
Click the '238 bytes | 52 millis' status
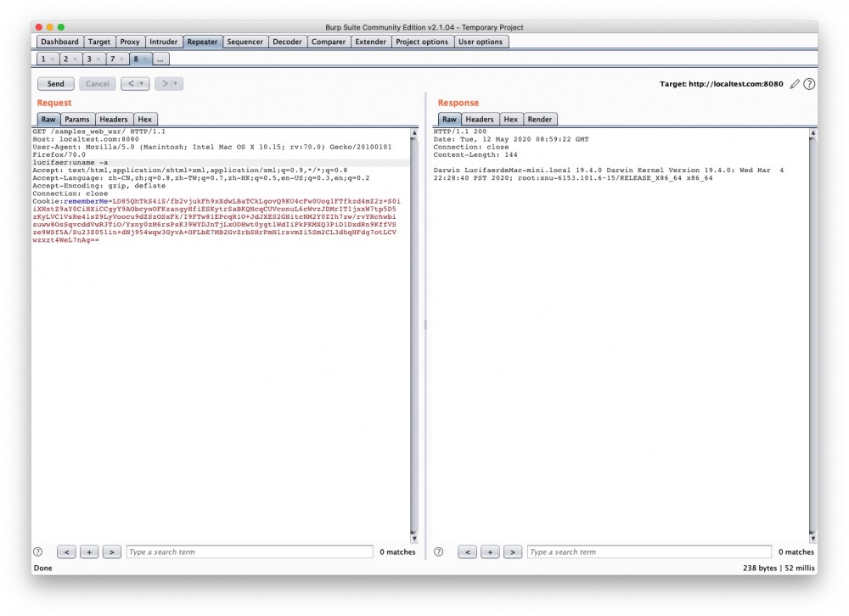(x=779, y=568)
